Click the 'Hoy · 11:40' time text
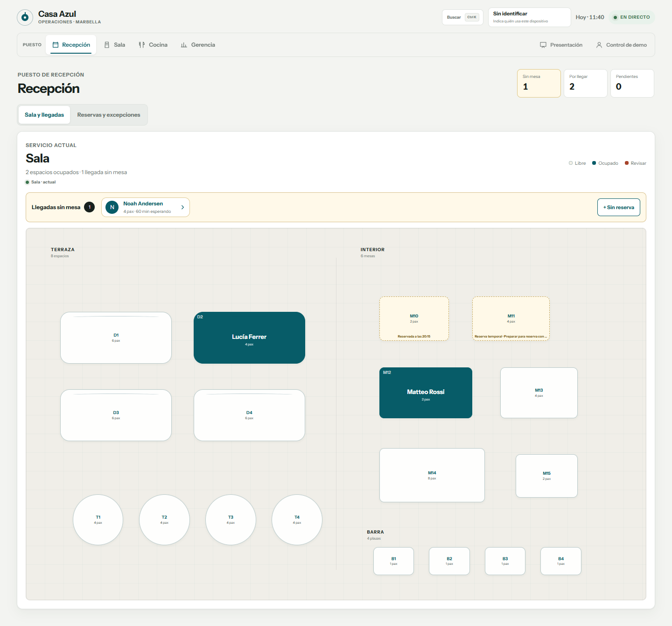The height and width of the screenshot is (626, 672). pyautogui.click(x=590, y=17)
